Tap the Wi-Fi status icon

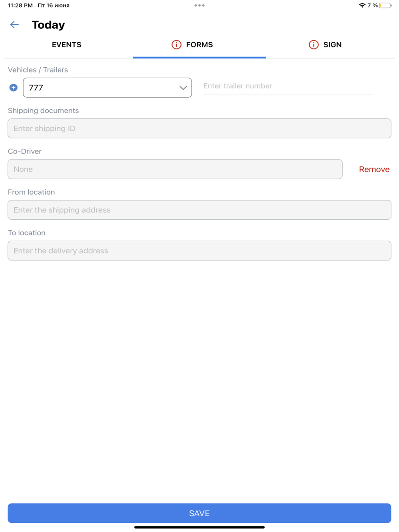coord(362,6)
